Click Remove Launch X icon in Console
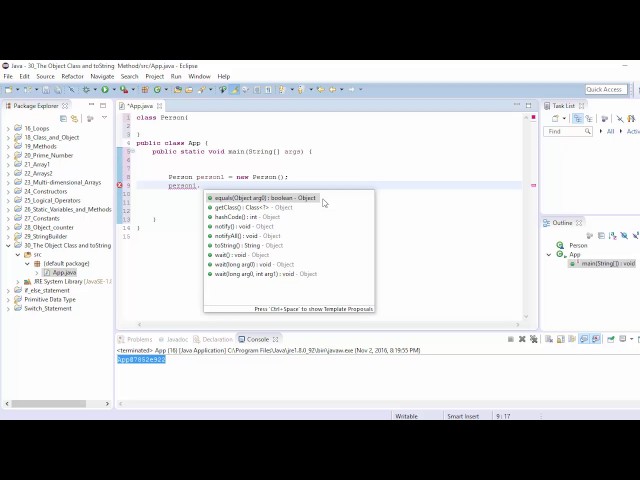 coord(522,339)
